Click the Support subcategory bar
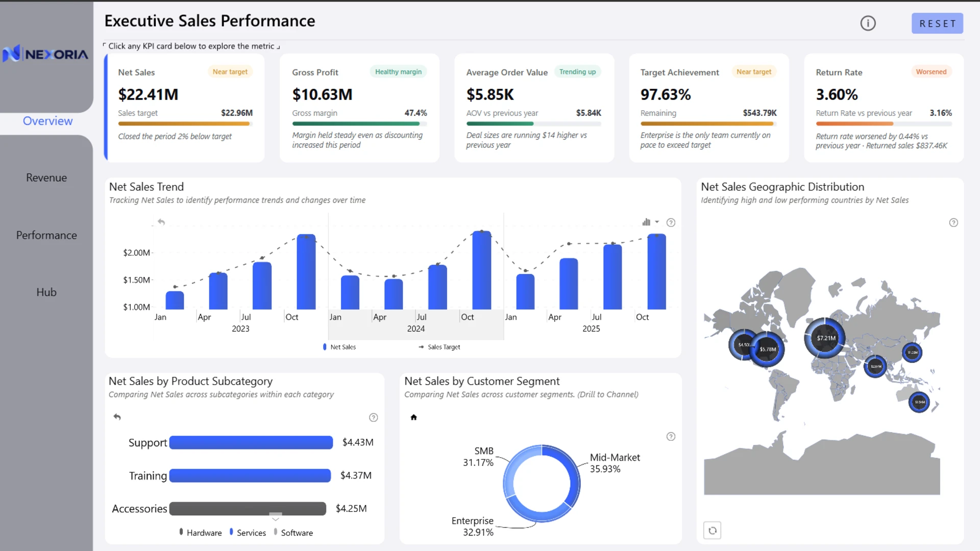Viewport: 980px width, 551px height. tap(251, 442)
